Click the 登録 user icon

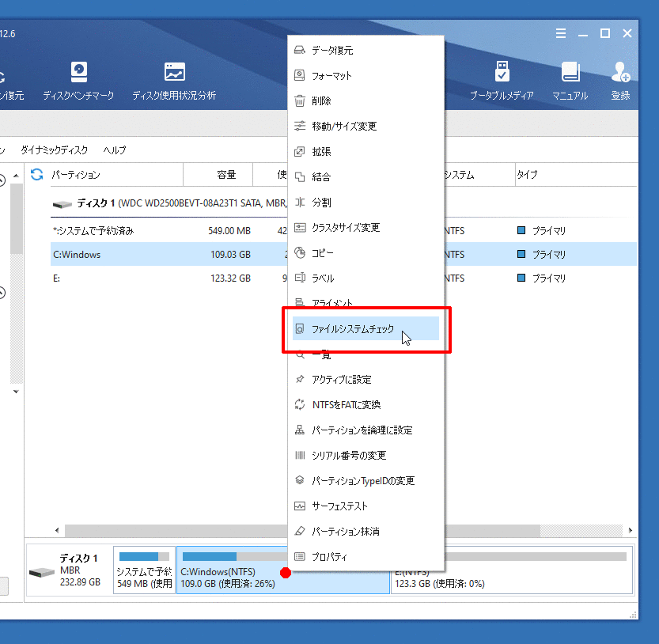[x=620, y=73]
